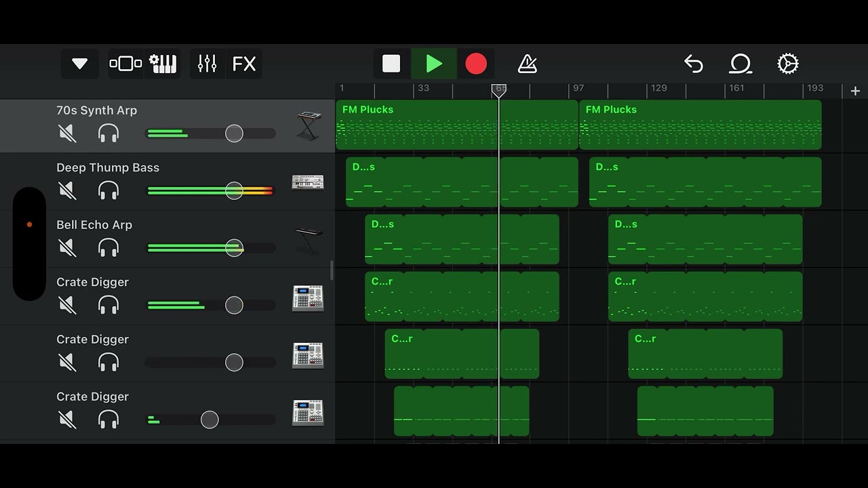
Task: Select the first FM Plucks region
Action: (457, 125)
